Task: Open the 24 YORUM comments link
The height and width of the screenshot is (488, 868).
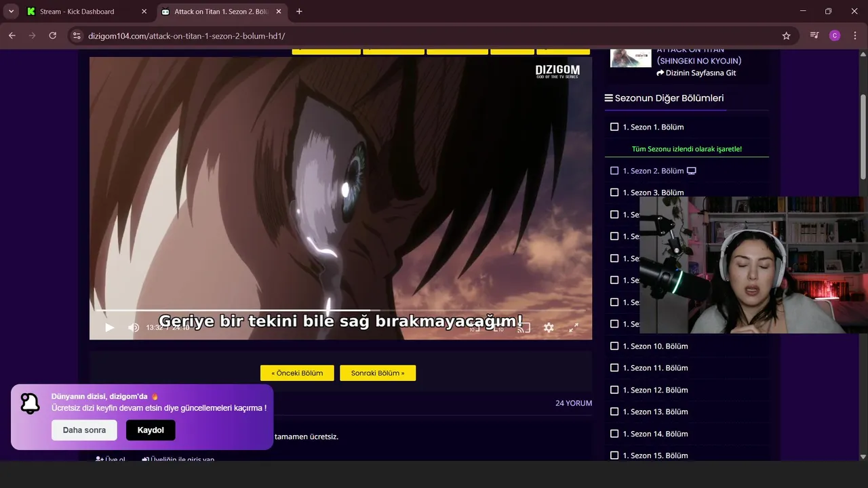Action: coord(574,403)
